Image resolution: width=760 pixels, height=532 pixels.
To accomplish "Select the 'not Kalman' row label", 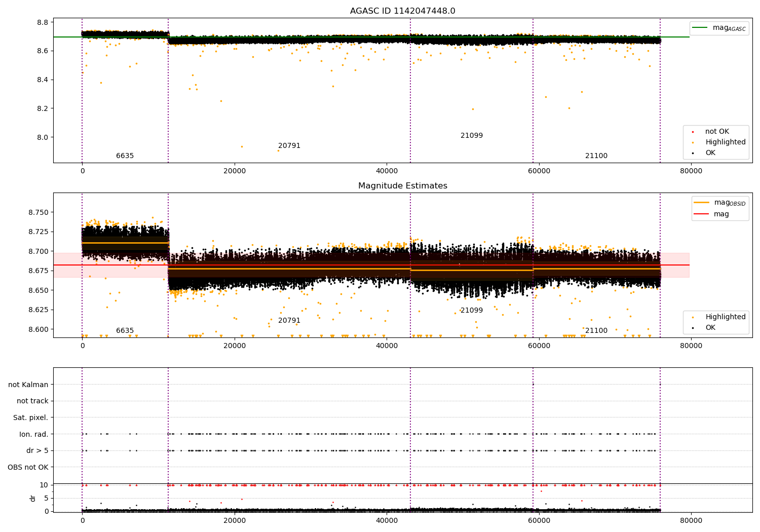I will tap(28, 385).
